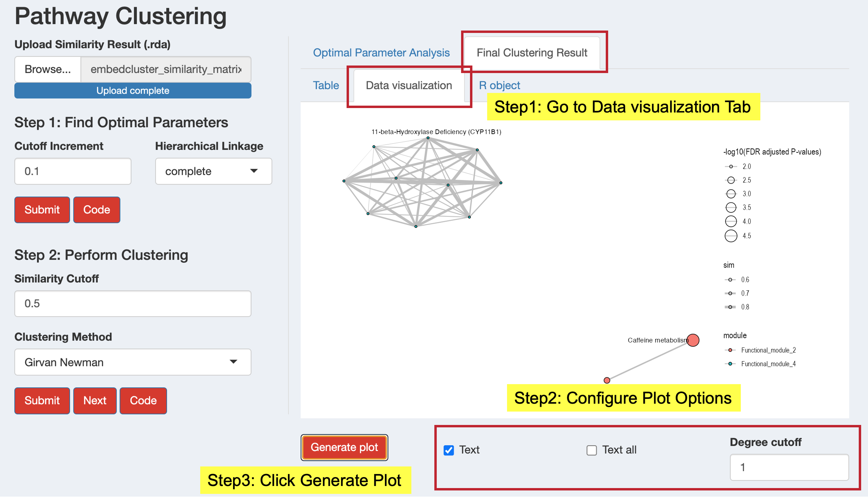The height and width of the screenshot is (498, 868).
Task: Click Next in Perform Clustering step
Action: coord(95,401)
